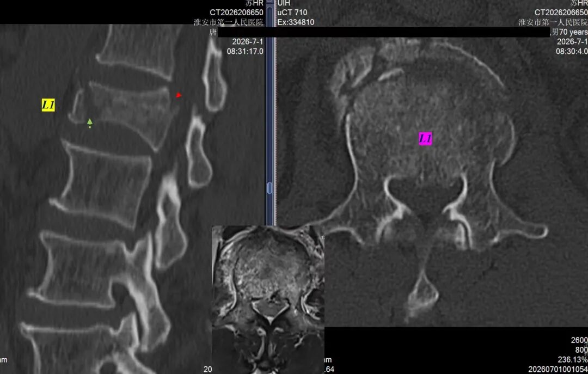Click the slice scrollbar handle between the panes

pyautogui.click(x=269, y=188)
